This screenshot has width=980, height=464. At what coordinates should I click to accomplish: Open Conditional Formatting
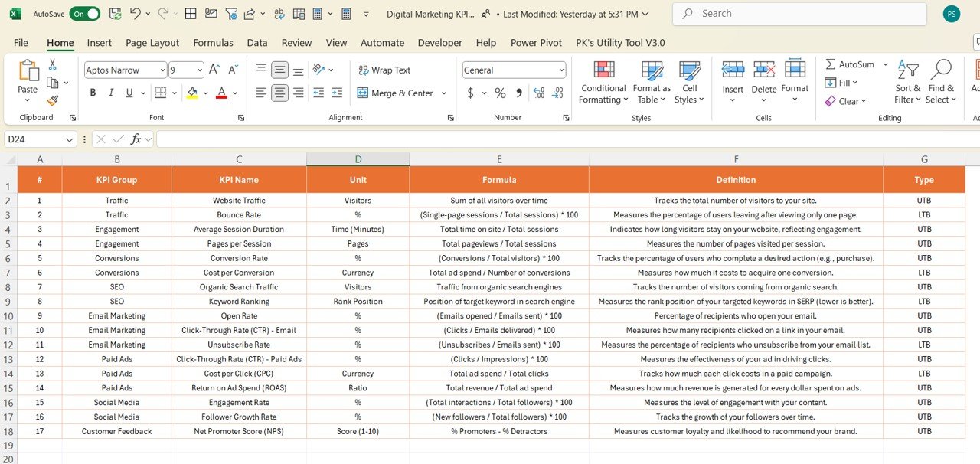coord(603,83)
